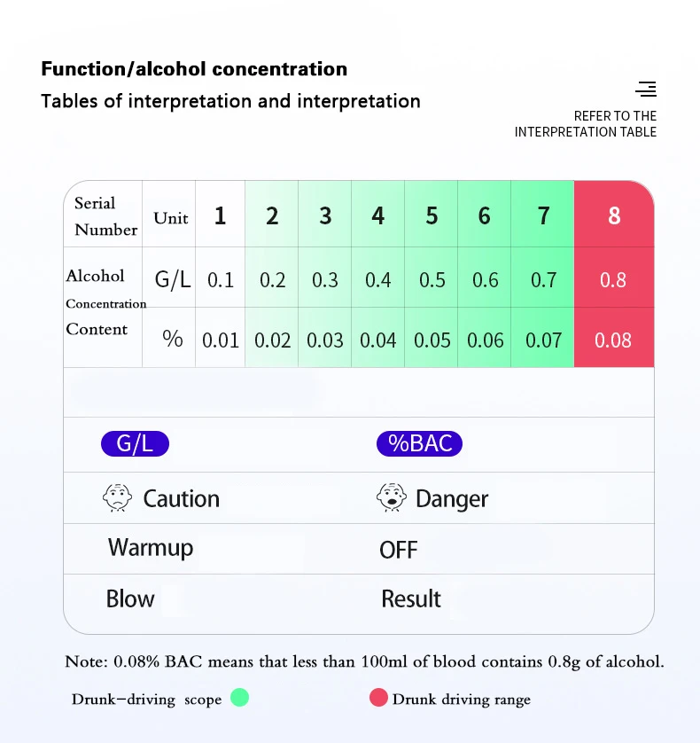This screenshot has height=743, width=700.
Task: Click the sad Caution face icon
Action: 118,497
